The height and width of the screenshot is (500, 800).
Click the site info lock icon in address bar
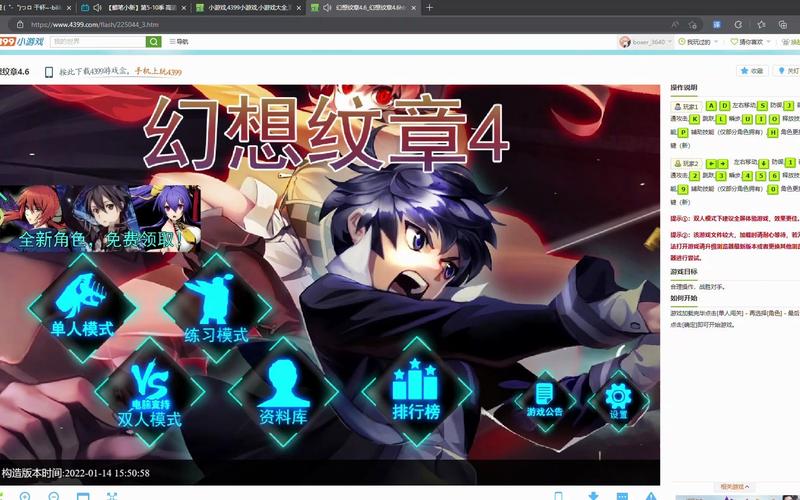tap(20, 24)
